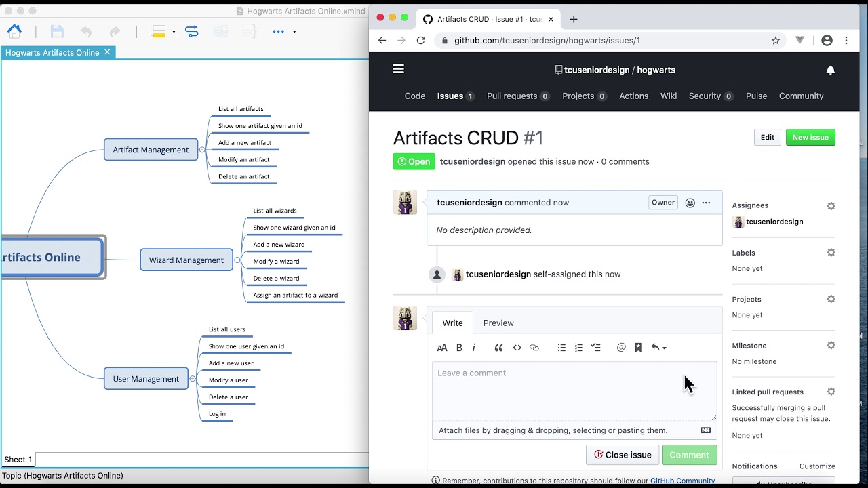Screen dimensions: 868x488
Task: Collapse the User Management branch
Action: coord(193,379)
